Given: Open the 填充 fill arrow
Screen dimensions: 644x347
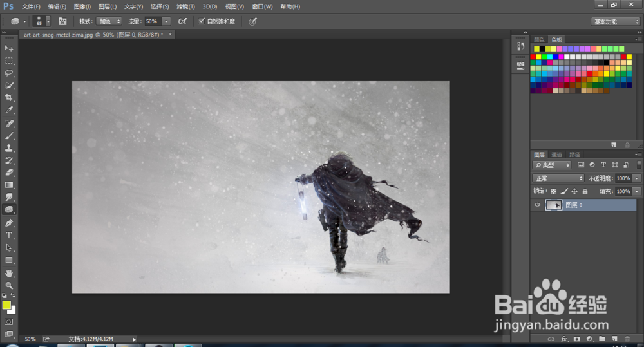Looking at the screenshot, I should [637, 191].
